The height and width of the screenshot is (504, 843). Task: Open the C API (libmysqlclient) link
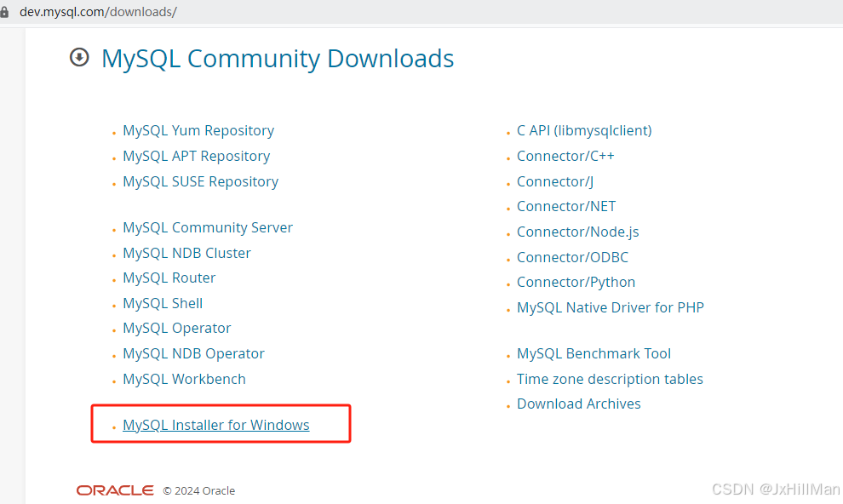(584, 130)
